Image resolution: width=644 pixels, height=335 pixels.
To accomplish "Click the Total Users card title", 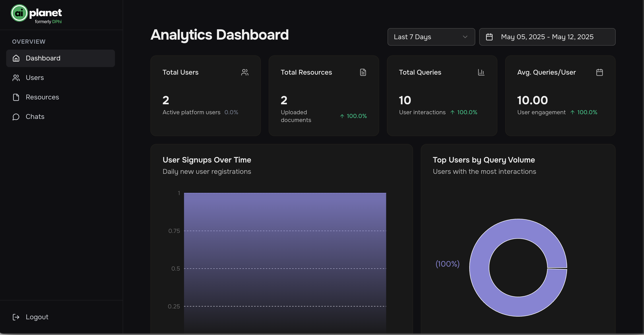I will pos(180,72).
